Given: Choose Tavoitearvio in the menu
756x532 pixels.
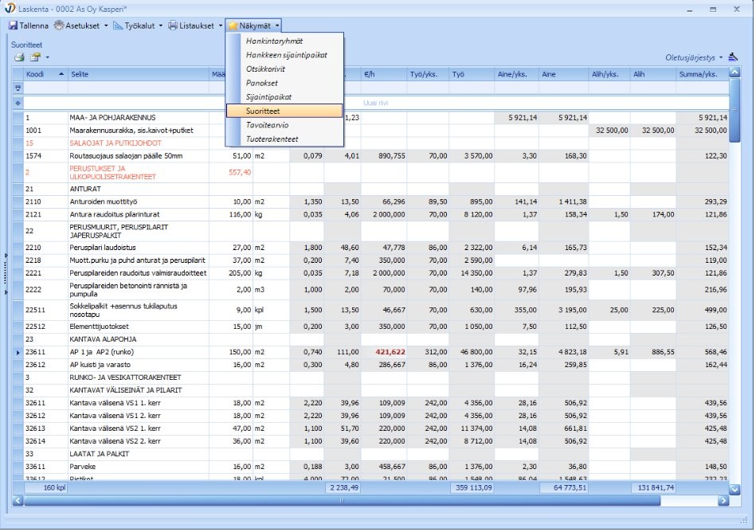Looking at the screenshot, I should click(267, 125).
